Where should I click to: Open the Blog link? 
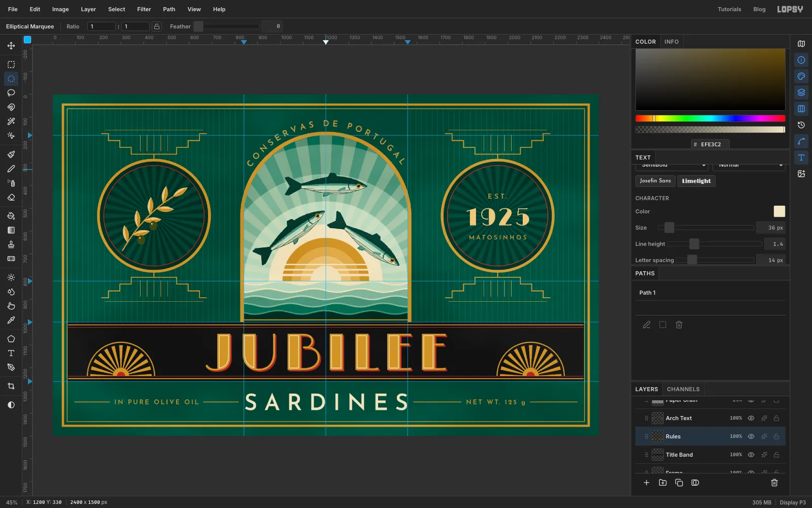coord(759,9)
